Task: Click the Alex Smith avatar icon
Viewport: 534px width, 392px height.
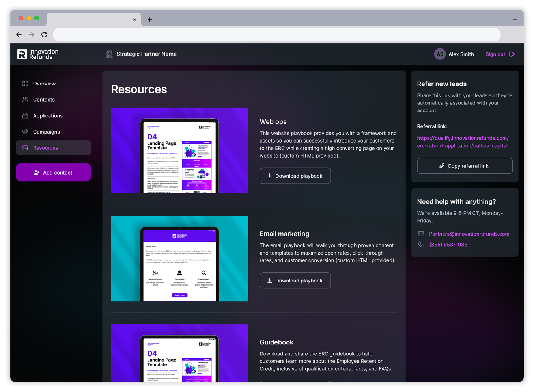Action: coord(440,54)
